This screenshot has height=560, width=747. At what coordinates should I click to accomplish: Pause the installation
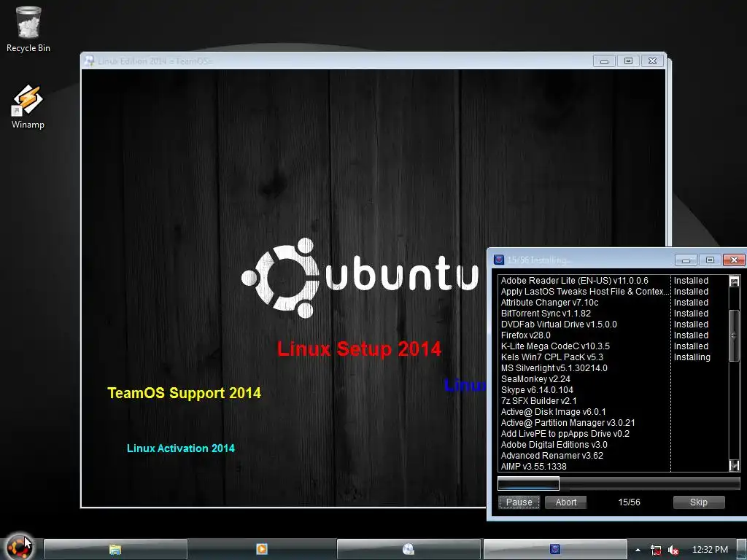coord(519,502)
